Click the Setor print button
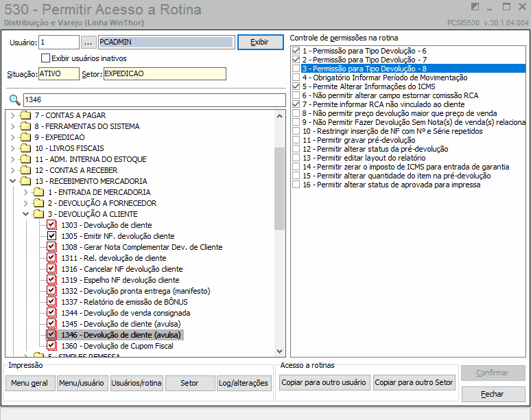The height and width of the screenshot is (420, 531). tap(189, 383)
